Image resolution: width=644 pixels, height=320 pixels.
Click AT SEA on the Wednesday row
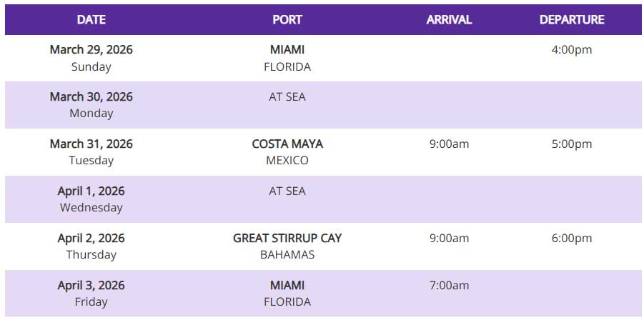point(287,191)
